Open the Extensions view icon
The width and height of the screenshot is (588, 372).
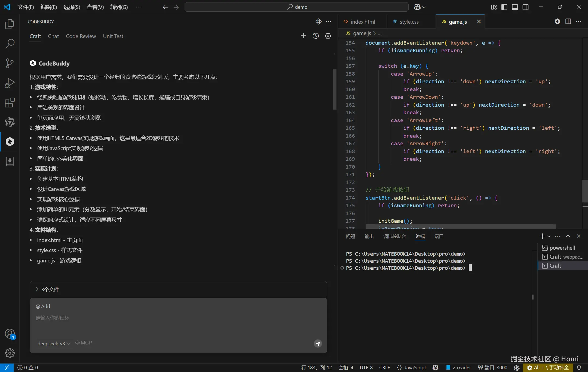[x=10, y=103]
